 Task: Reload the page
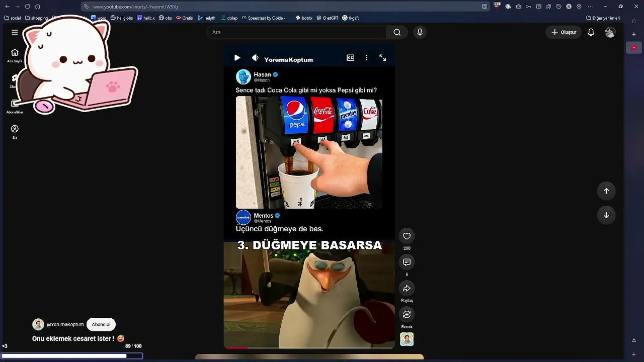27,7
